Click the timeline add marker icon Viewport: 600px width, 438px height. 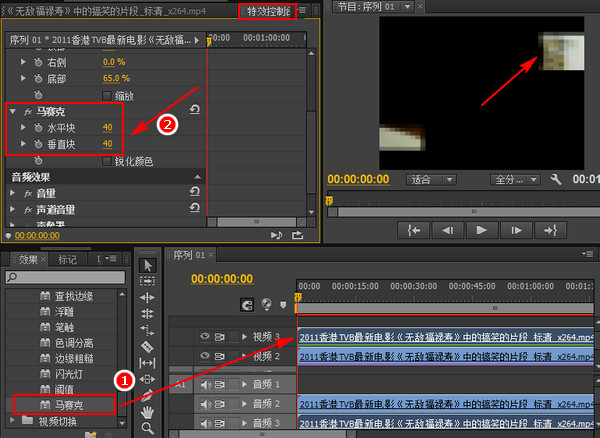point(283,305)
